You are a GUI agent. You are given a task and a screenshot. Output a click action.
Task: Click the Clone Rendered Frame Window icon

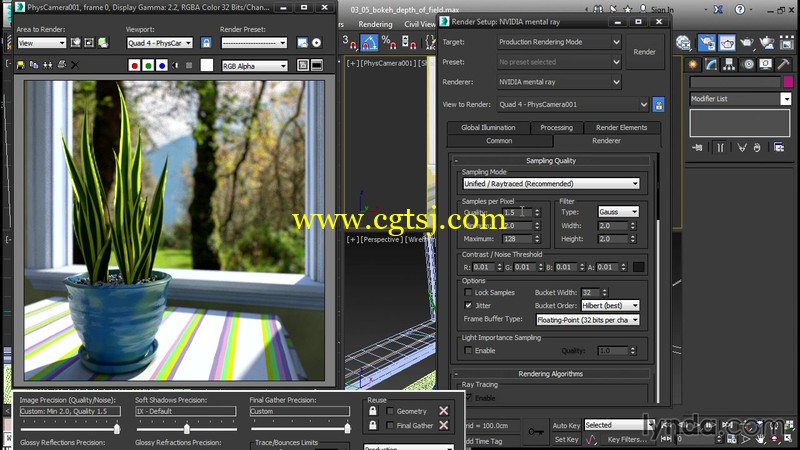tap(48, 65)
